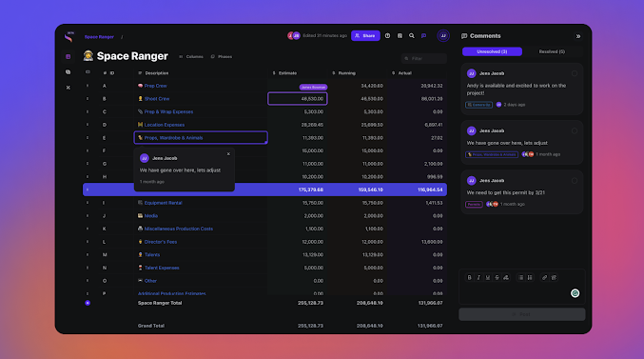Click the Running column header
Viewport: 644px width, 359px height.
[x=343, y=73]
